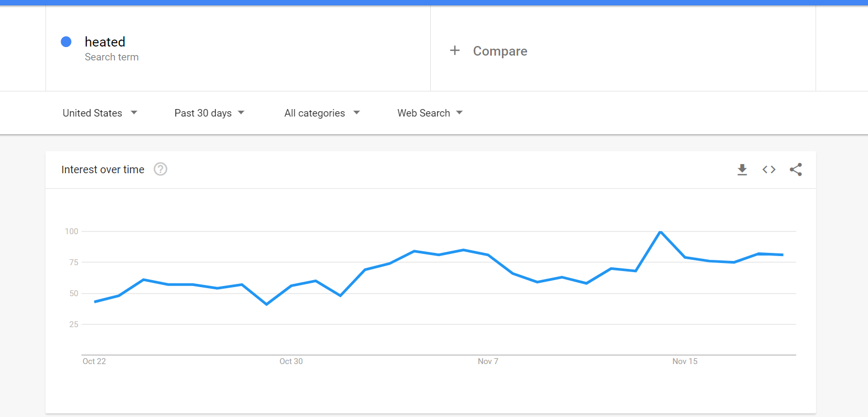Expand the Web Search type dropdown

point(430,113)
